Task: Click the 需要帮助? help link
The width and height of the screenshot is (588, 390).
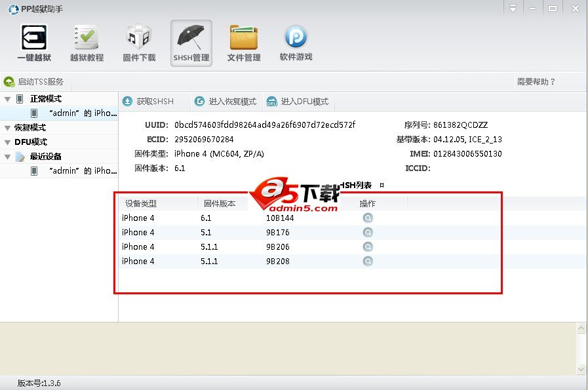Action: (536, 82)
